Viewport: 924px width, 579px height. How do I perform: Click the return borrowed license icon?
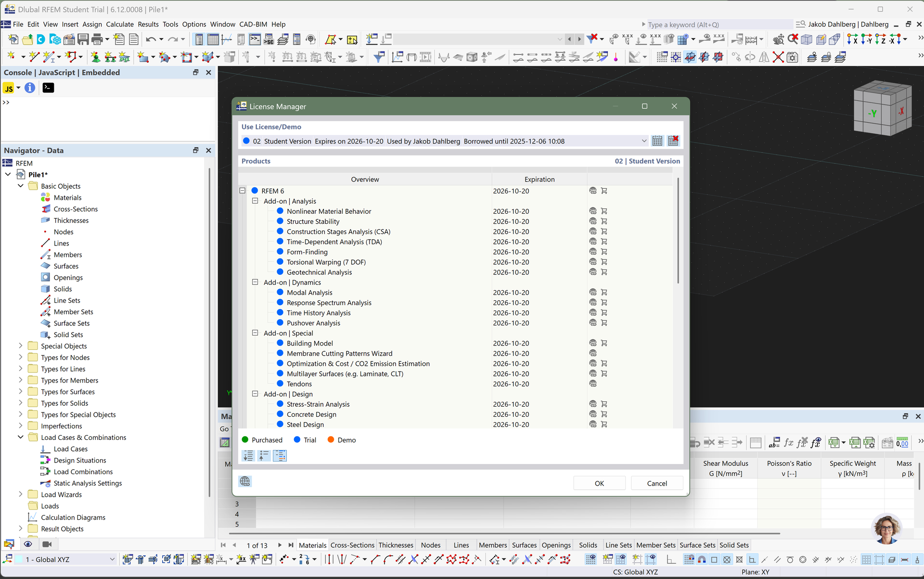point(673,141)
